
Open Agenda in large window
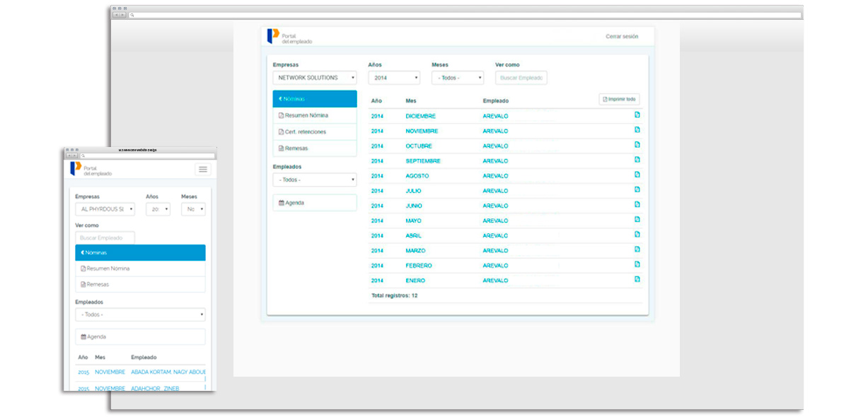[x=315, y=203]
